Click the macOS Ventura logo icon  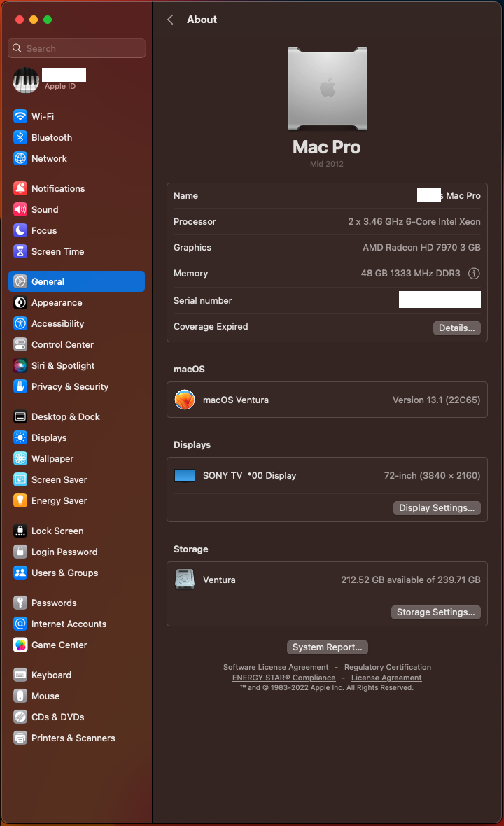(185, 400)
